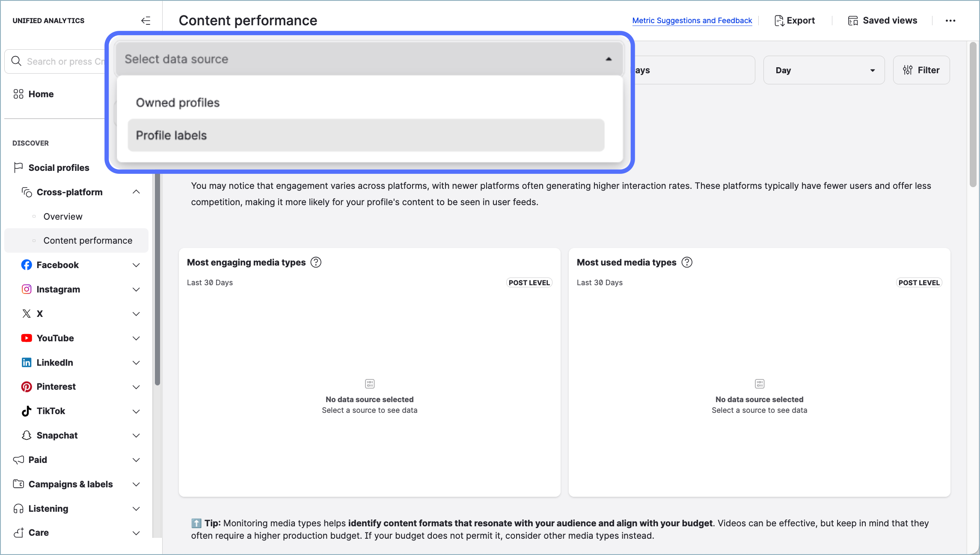Open the Day granularity dropdown

824,70
